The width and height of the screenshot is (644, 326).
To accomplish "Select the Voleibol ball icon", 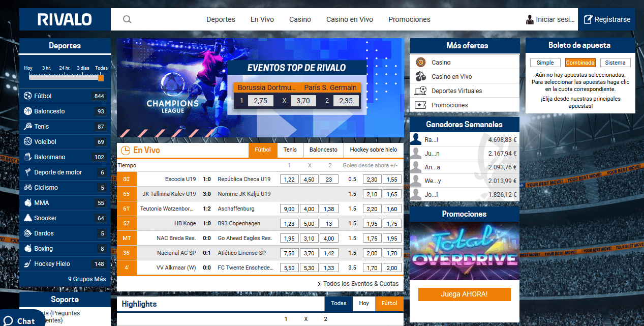I will [x=28, y=141].
